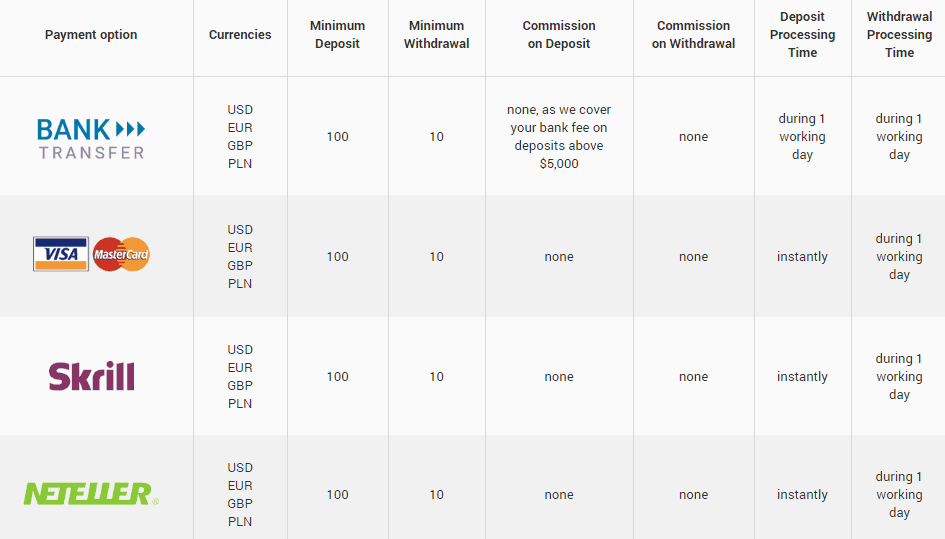Image resolution: width=945 pixels, height=539 pixels.
Task: Click the Skrill row withdrawal processing time
Action: [899, 377]
